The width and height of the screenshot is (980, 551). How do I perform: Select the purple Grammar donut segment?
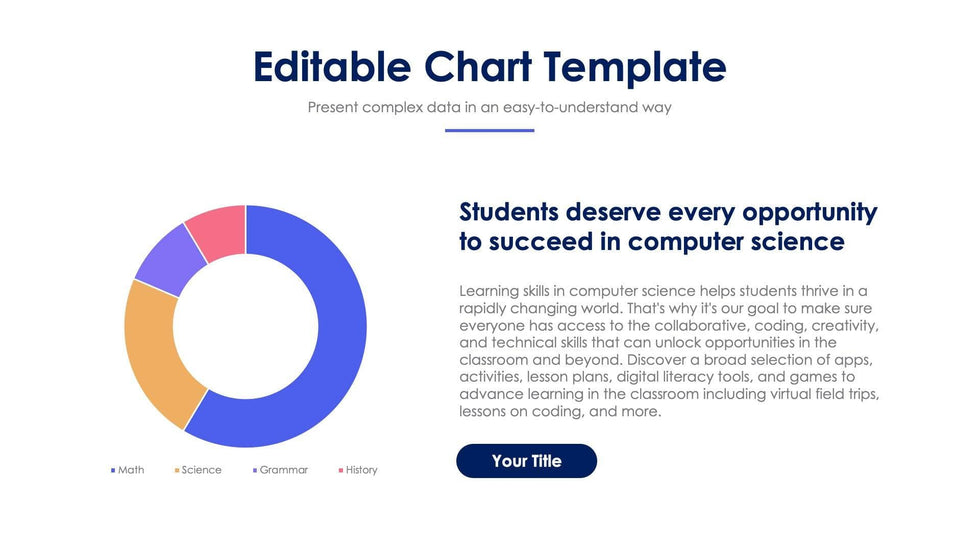166,256
